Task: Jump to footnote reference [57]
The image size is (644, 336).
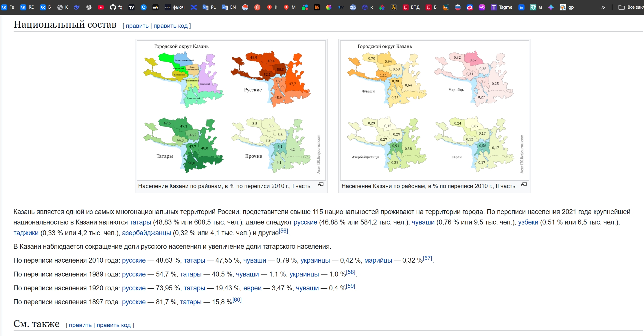Action: click(427, 259)
